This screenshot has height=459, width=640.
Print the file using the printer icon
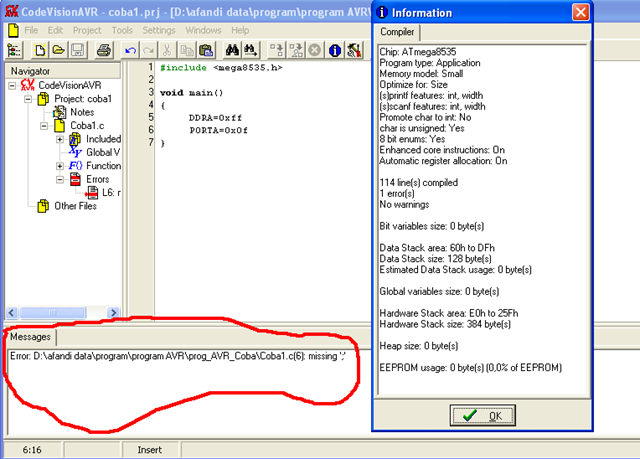(x=104, y=51)
